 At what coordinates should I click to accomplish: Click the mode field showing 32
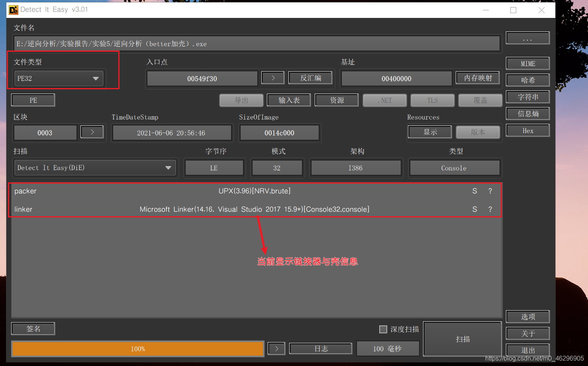coord(277,168)
